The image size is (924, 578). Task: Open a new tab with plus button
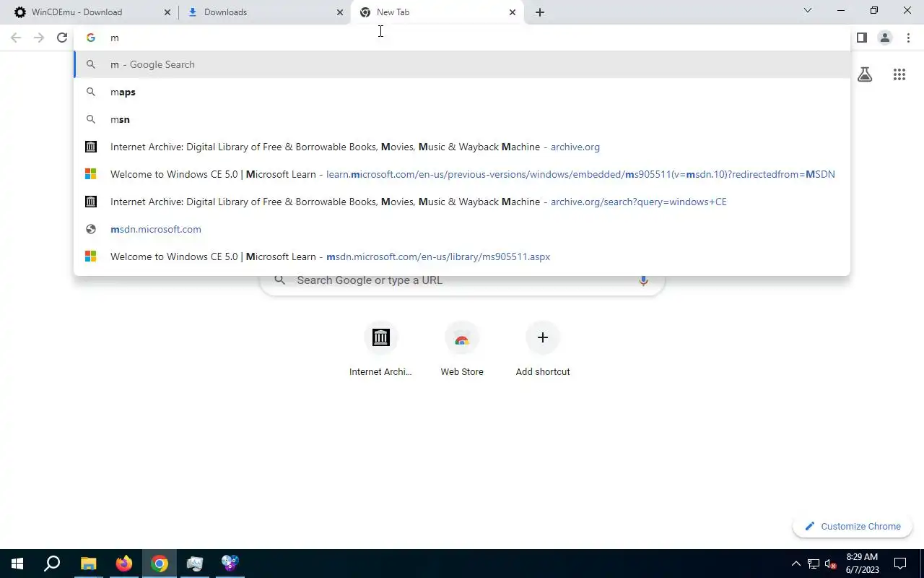(540, 12)
